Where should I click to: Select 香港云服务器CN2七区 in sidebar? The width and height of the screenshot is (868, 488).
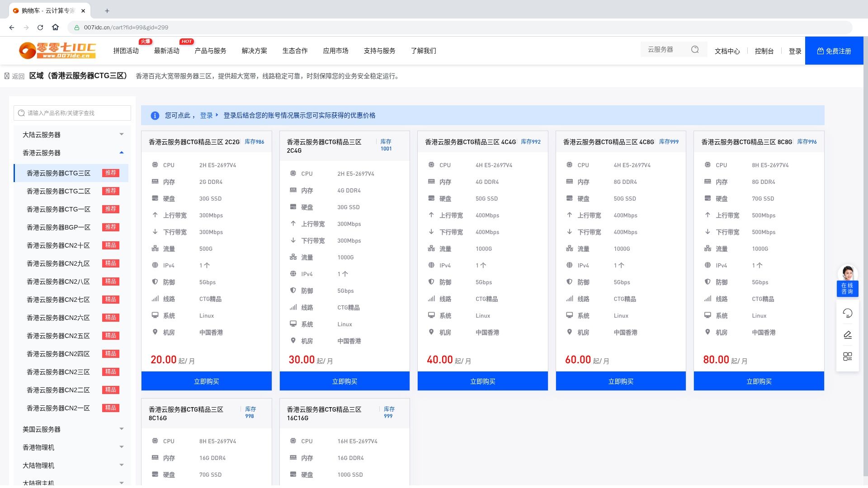pos(71,300)
